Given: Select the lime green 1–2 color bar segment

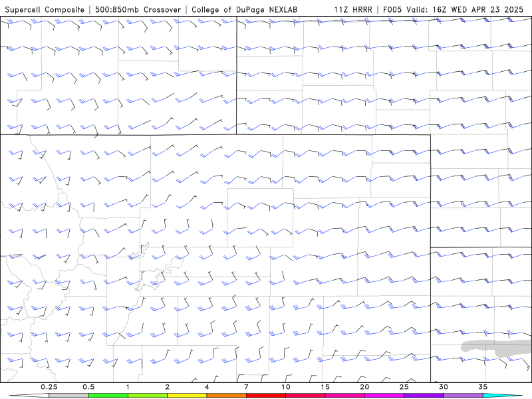Looking at the screenshot, I should pos(148,396).
